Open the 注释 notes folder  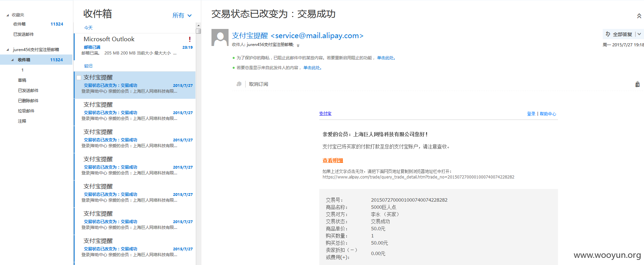coord(22,121)
